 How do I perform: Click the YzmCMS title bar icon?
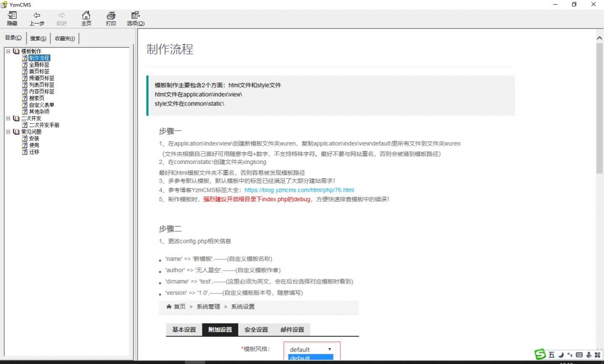click(x=4, y=4)
